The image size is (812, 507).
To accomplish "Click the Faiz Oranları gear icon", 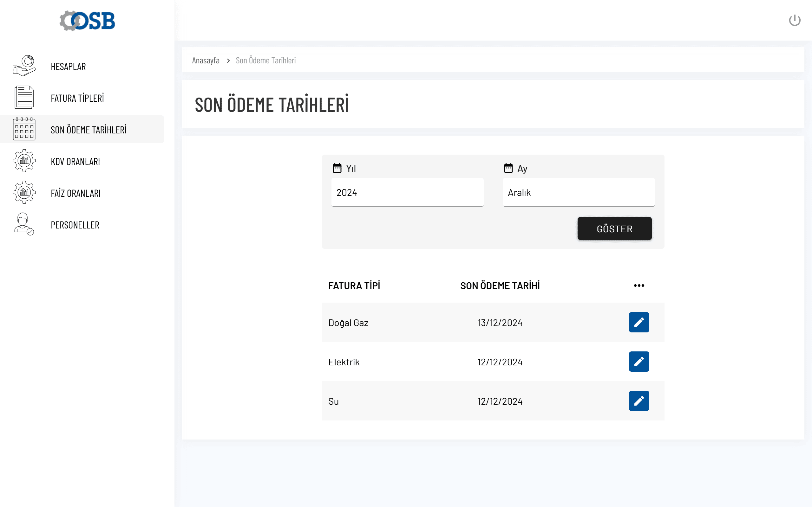I will [24, 192].
